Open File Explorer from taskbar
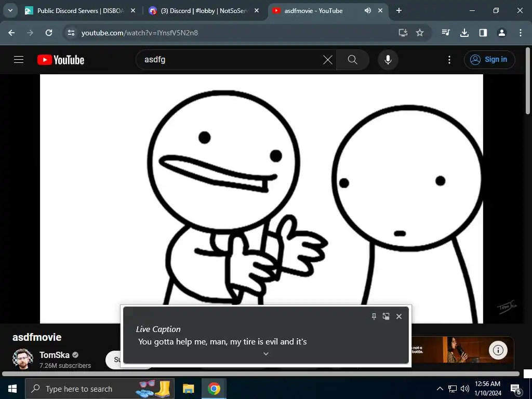Screen dimensions: 532x399 point(188,389)
